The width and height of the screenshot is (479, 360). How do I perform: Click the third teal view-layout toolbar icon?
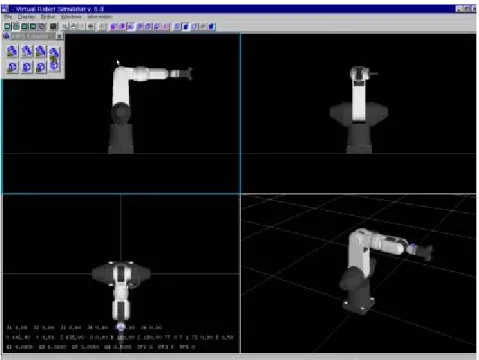tap(25, 26)
